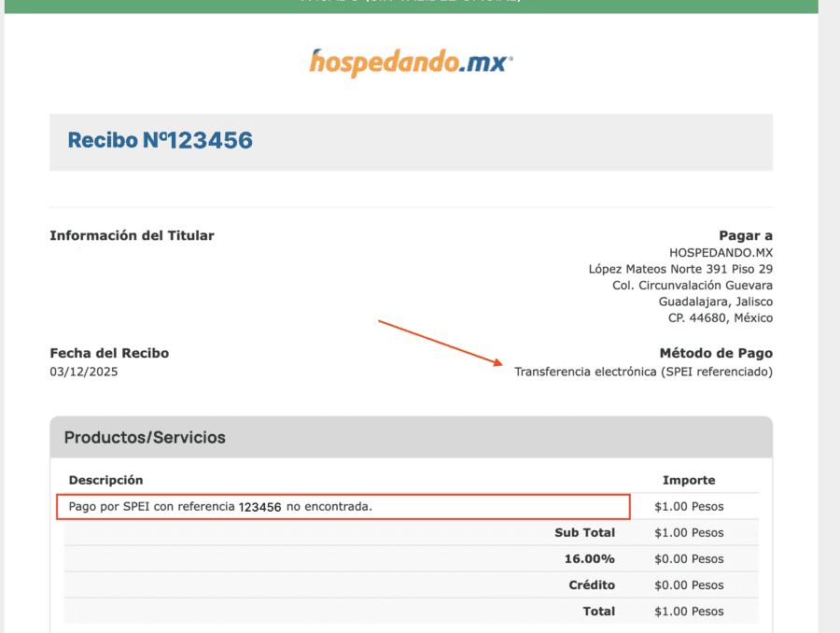This screenshot has height=633, width=840.
Task: Select the López Mateos Norte address line
Action: pyautogui.click(x=680, y=269)
